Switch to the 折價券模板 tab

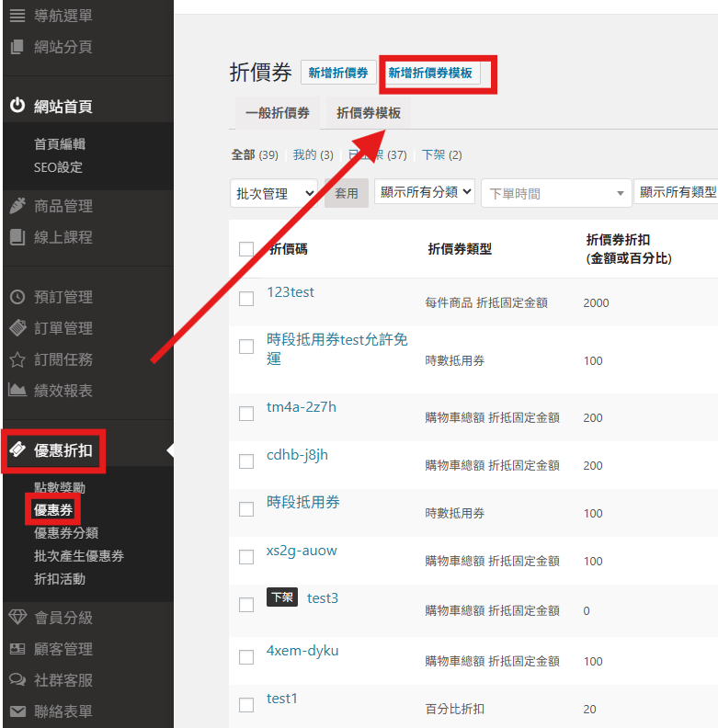[x=368, y=113]
